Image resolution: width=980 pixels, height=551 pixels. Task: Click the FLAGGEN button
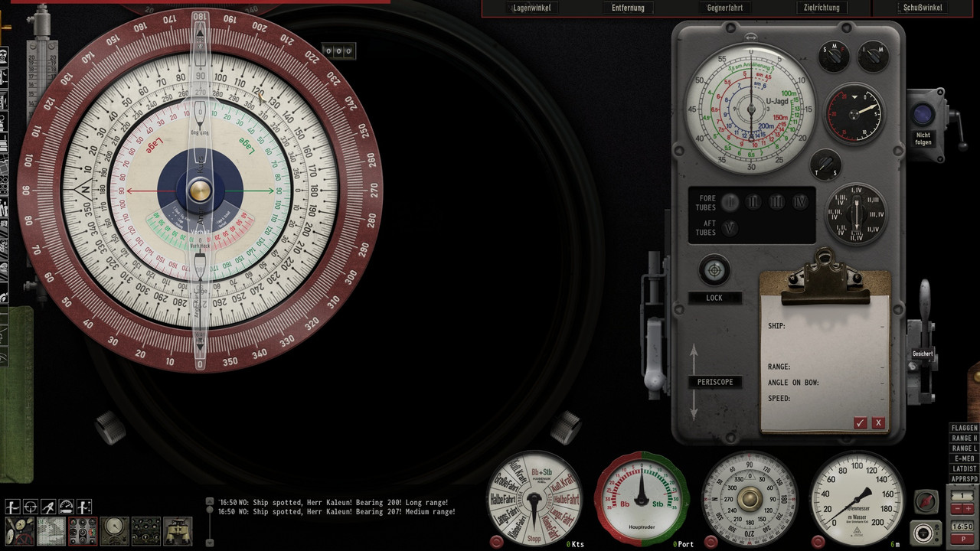[964, 428]
